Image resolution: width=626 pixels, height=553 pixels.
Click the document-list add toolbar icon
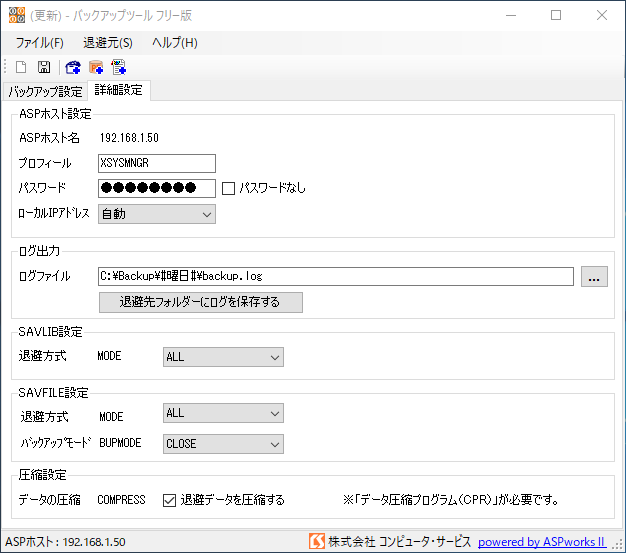click(119, 67)
